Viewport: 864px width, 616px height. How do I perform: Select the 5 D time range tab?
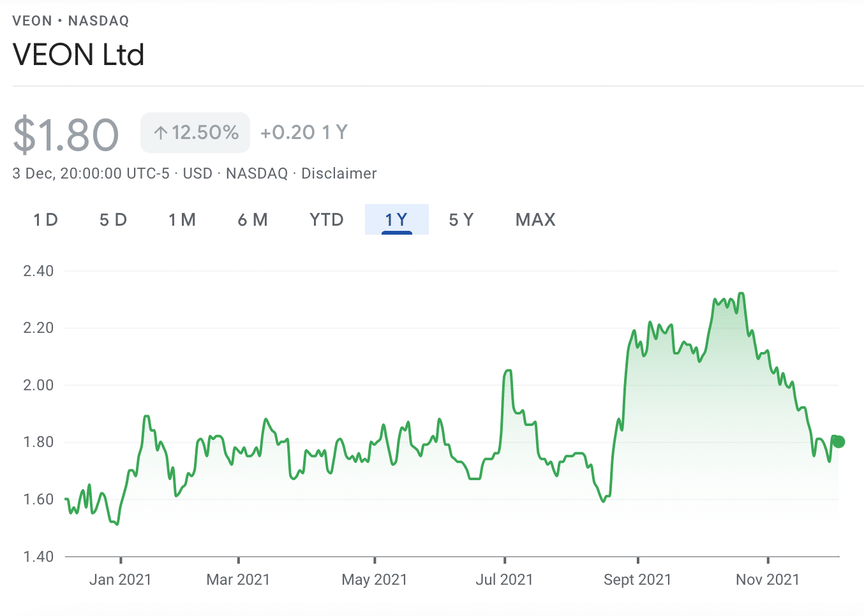[x=114, y=219]
